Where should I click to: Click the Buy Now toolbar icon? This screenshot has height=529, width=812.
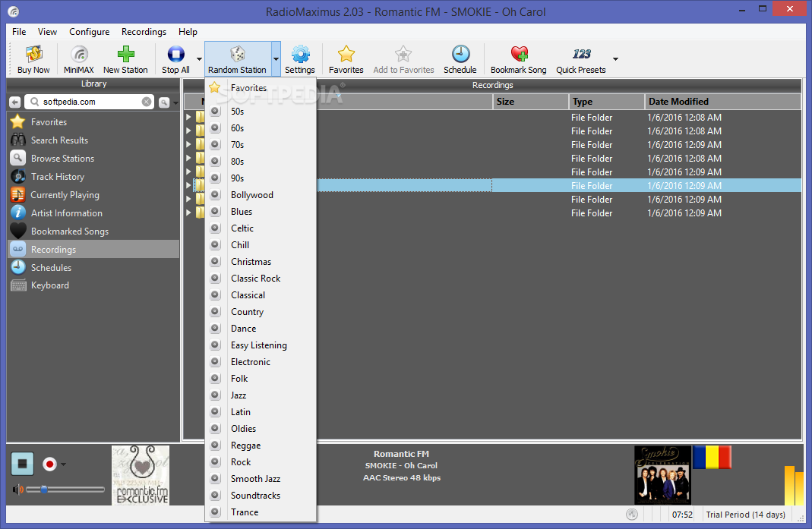33,59
